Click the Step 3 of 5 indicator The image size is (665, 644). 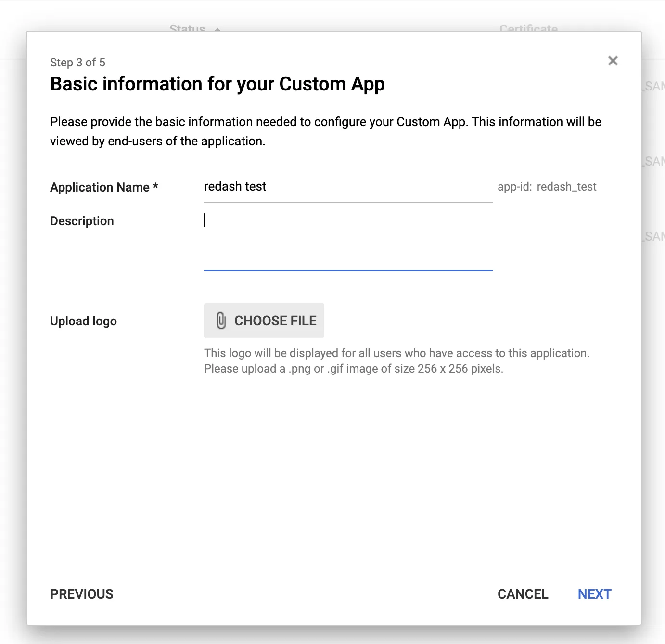[77, 63]
